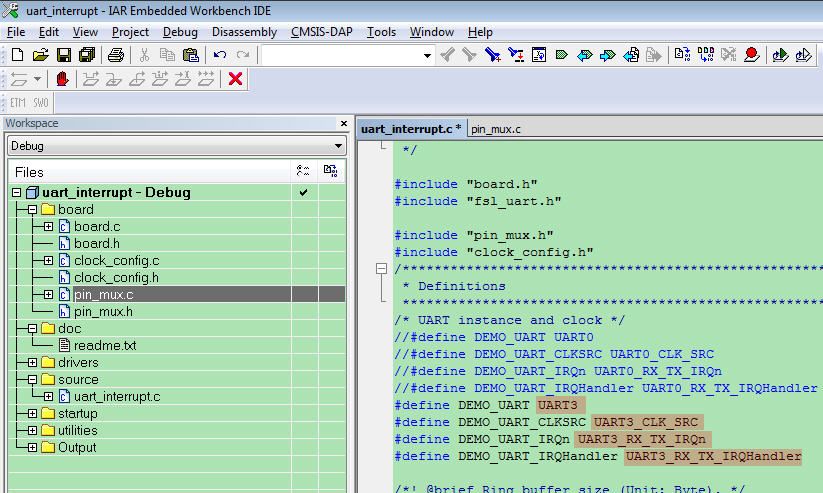The image size is (823, 493).
Task: Click Download and Debug icon
Action: tap(780, 55)
